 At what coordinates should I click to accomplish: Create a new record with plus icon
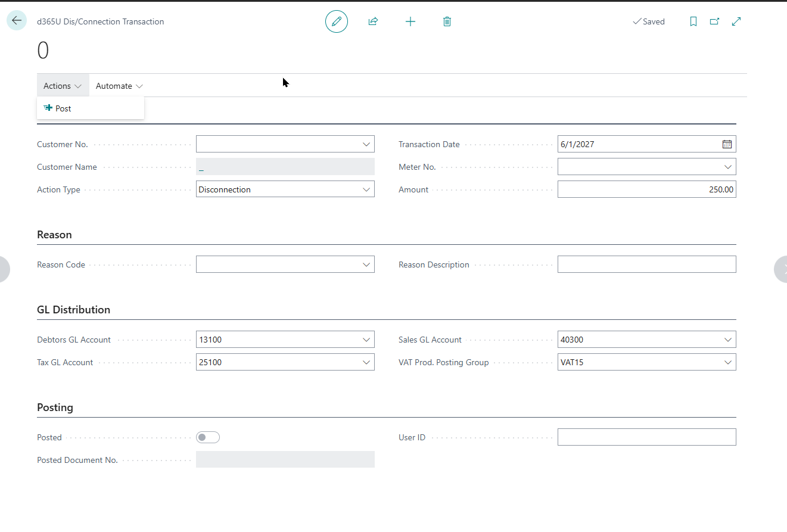click(x=410, y=21)
